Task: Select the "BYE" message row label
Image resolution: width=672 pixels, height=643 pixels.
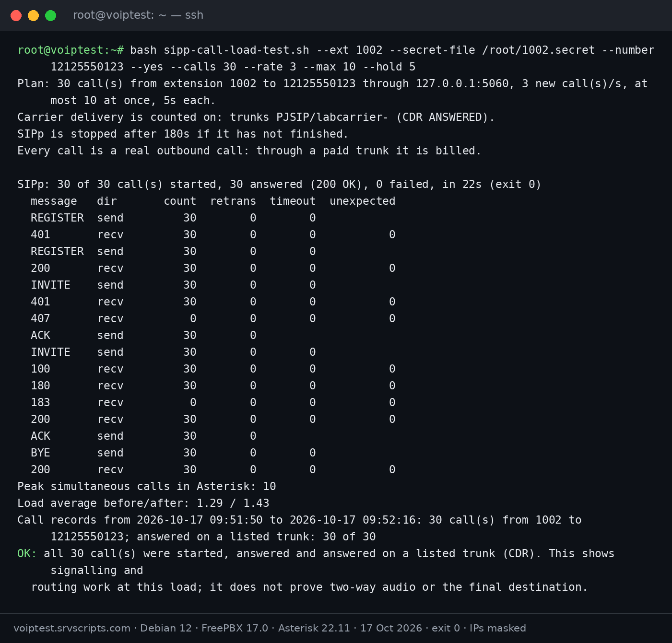Action: point(40,453)
